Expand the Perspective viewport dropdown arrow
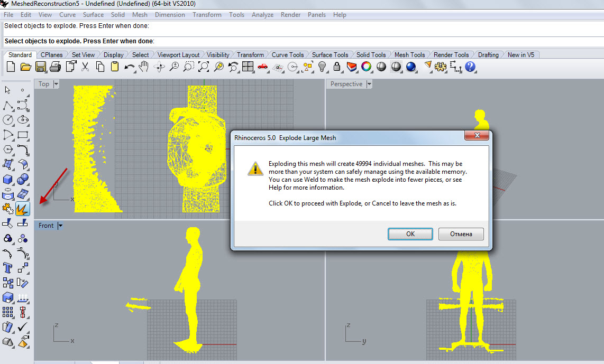Image resolution: width=604 pixels, height=364 pixels. coord(369,84)
